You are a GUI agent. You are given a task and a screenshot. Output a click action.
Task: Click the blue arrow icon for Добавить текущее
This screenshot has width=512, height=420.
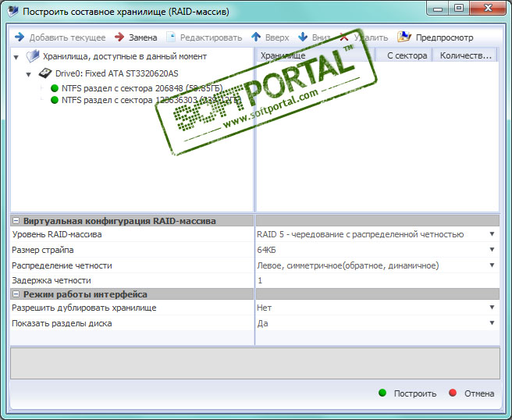[20, 37]
